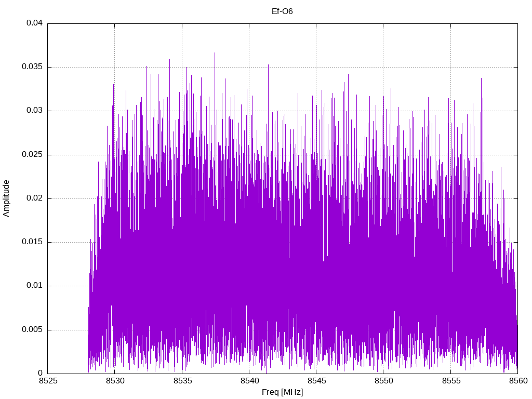This screenshot has height=399, width=532.
Task: Click the Freq [MHz] x-axis label
Action: coord(282,392)
